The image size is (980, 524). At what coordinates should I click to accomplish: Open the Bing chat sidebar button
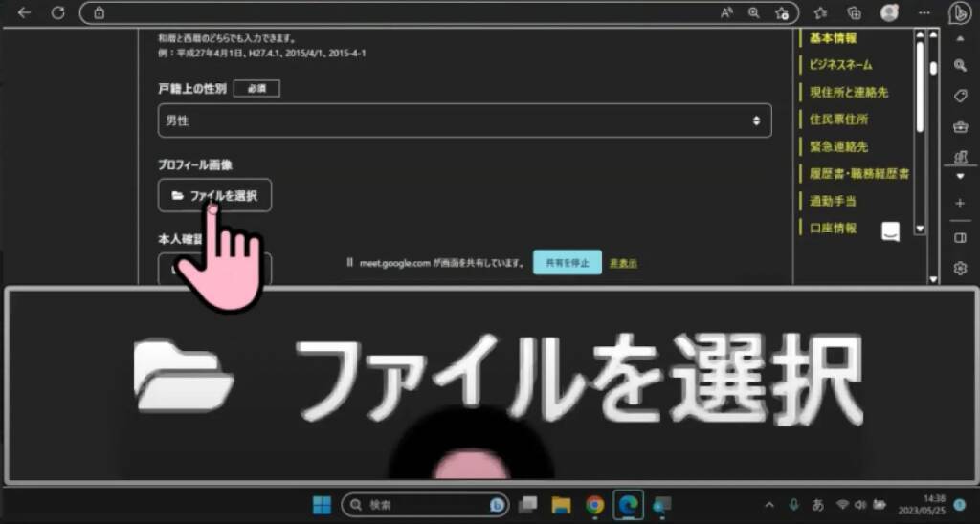(x=959, y=12)
